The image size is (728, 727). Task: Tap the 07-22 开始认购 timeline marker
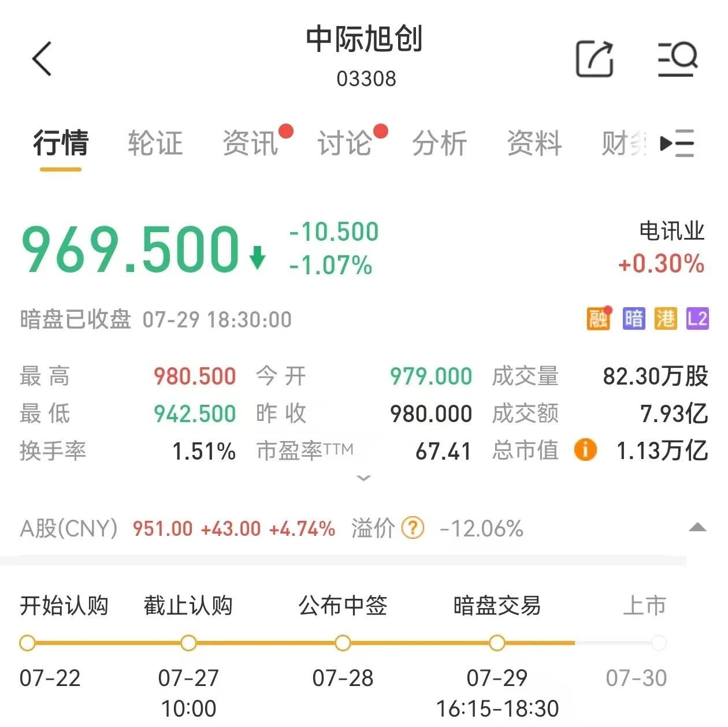click(x=27, y=643)
